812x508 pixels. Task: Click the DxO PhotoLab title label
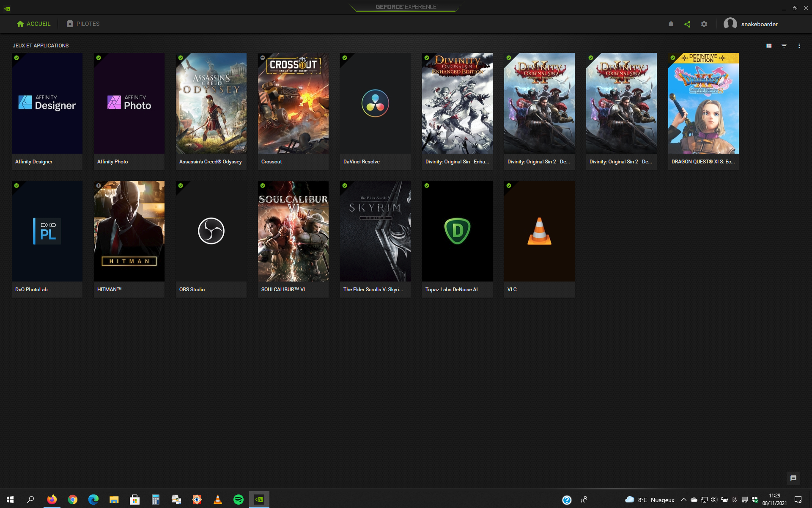pyautogui.click(x=31, y=290)
